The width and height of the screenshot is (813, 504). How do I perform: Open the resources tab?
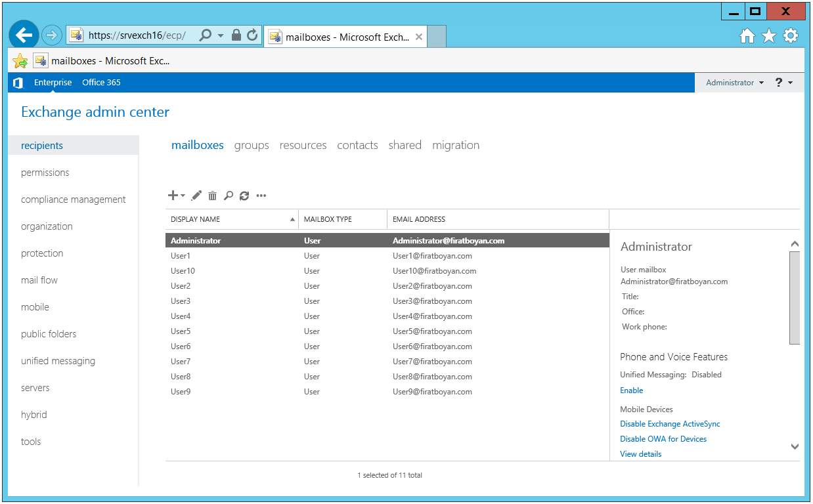(x=303, y=145)
